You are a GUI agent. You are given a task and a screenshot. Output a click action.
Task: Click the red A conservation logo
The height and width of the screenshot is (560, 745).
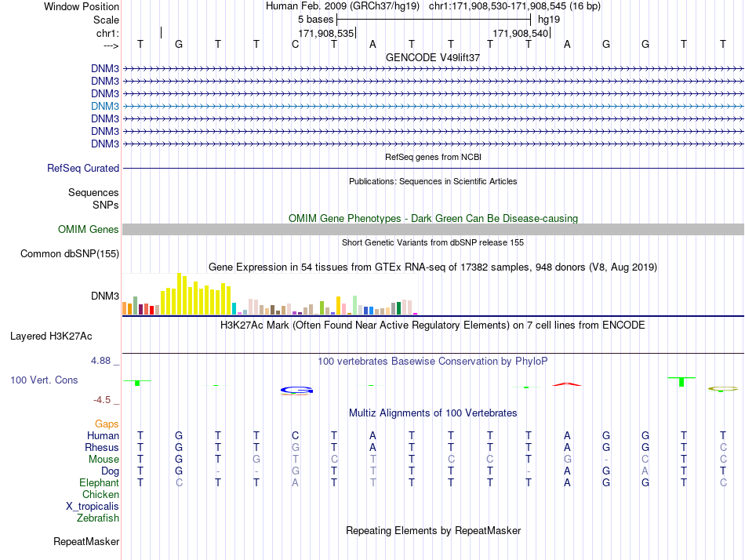tap(567, 384)
